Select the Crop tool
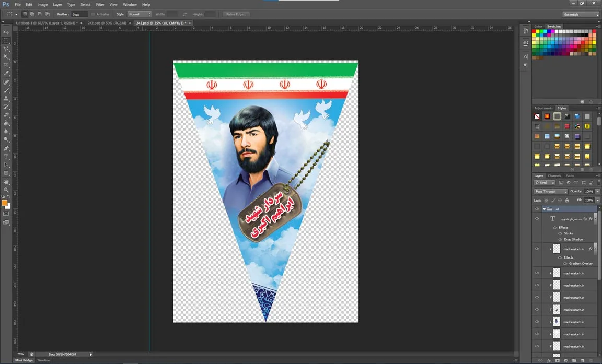Screen dimensions: 602x364 (x=6, y=65)
